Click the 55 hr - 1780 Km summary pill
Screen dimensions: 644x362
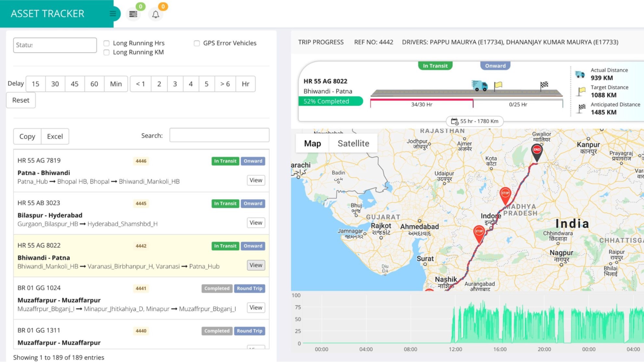tap(475, 121)
